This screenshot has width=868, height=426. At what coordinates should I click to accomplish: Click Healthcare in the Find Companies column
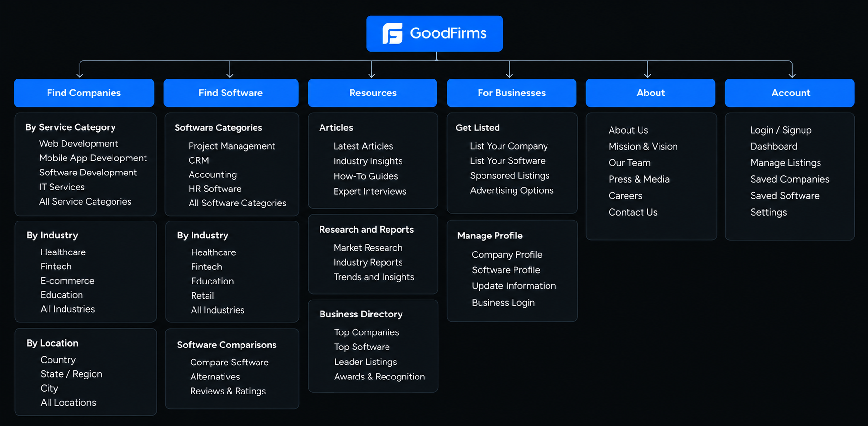point(63,252)
